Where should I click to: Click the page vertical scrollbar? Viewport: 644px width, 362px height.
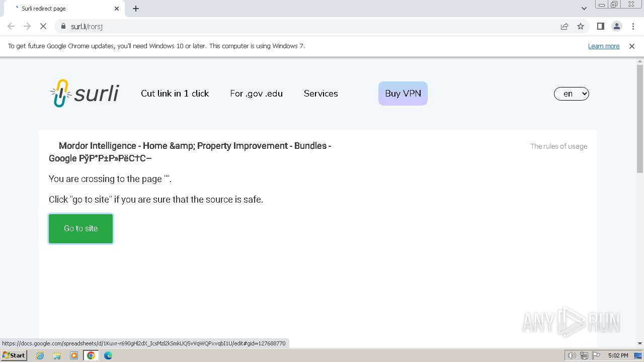coord(640,119)
